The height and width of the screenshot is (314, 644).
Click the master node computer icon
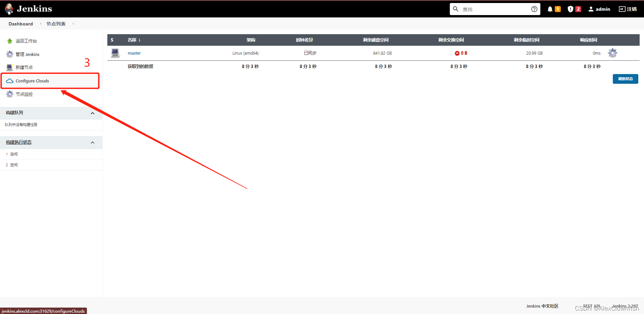pos(115,53)
